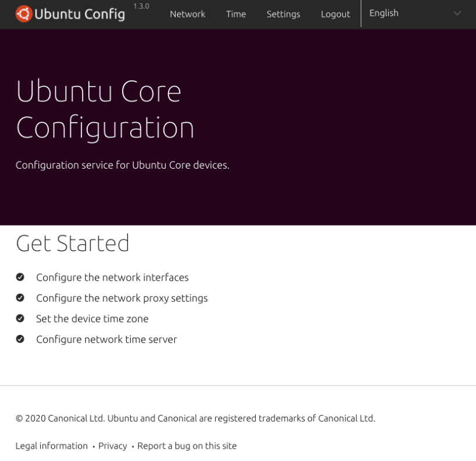Click Logout in the top bar
The width and height of the screenshot is (476, 461).
(335, 14)
